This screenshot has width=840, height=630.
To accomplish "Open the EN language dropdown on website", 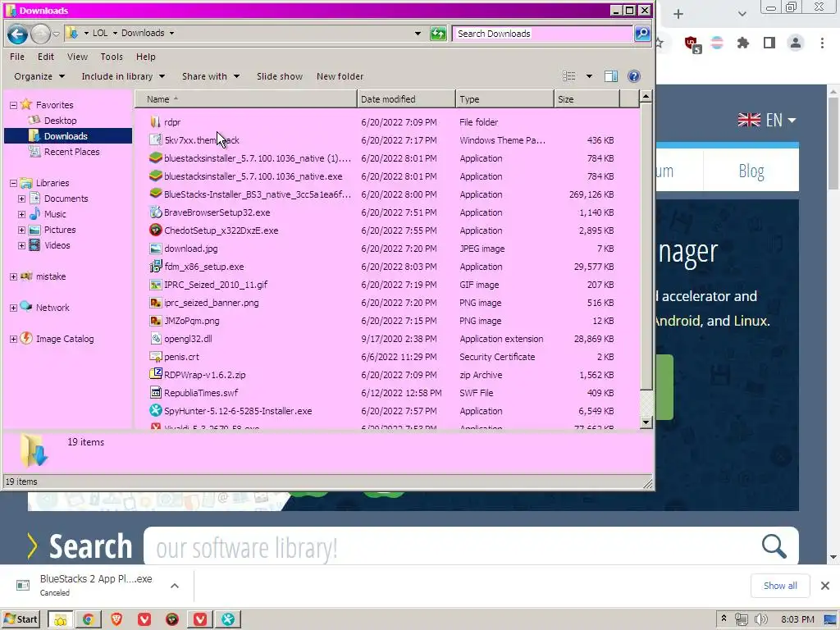I will [x=767, y=120].
